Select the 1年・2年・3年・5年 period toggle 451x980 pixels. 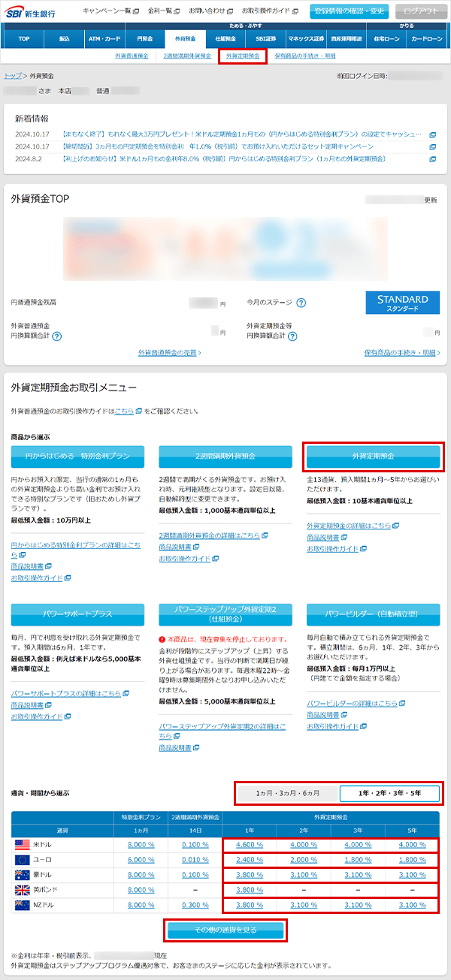390,793
